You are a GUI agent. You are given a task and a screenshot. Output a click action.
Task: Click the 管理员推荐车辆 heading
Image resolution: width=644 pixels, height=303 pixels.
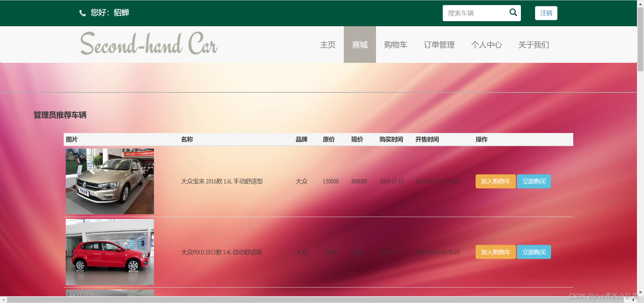[60, 115]
